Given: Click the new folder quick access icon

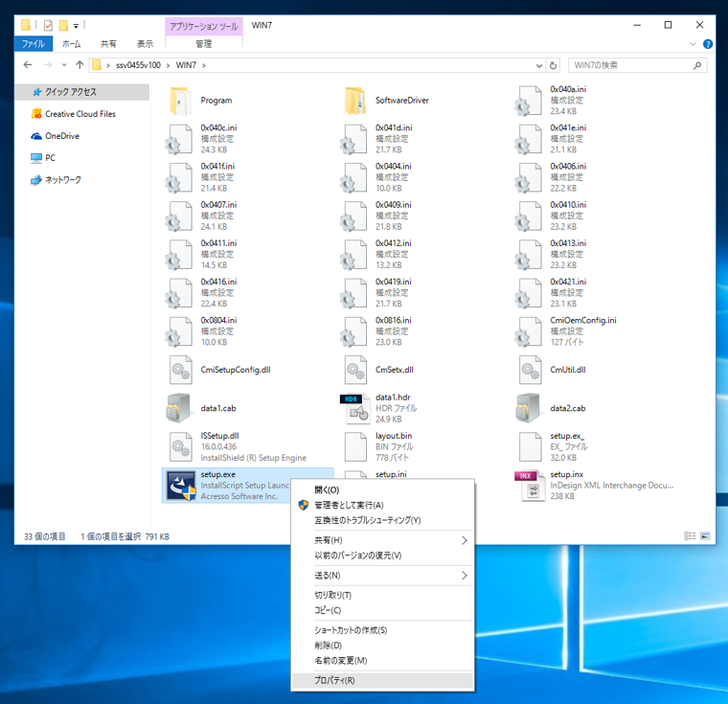Looking at the screenshot, I should pyautogui.click(x=63, y=25).
